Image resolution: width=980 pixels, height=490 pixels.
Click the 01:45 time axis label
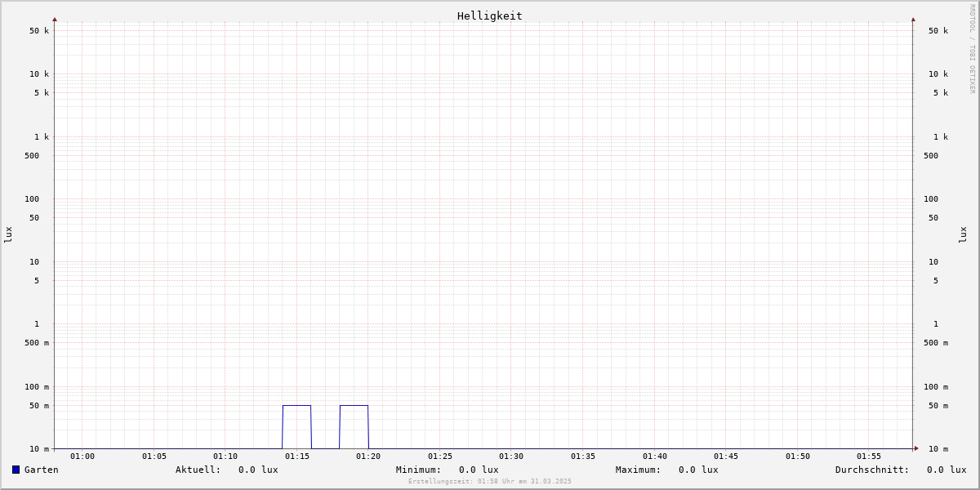(726, 457)
